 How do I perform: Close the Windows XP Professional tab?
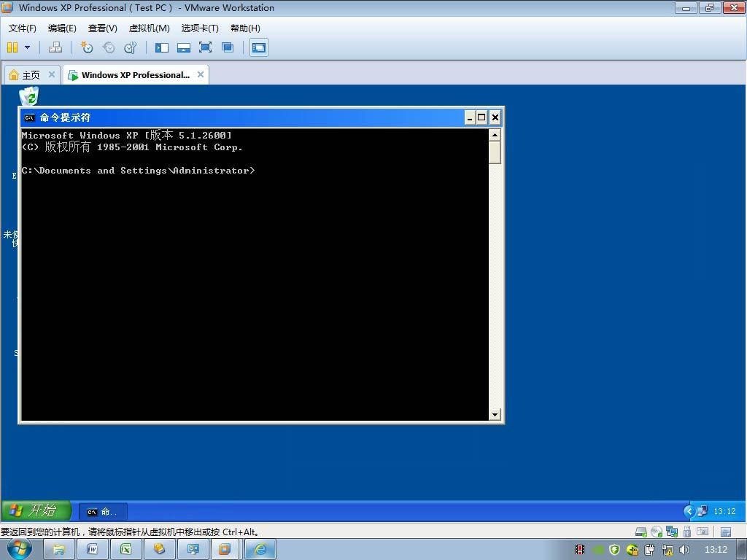[x=201, y=74]
